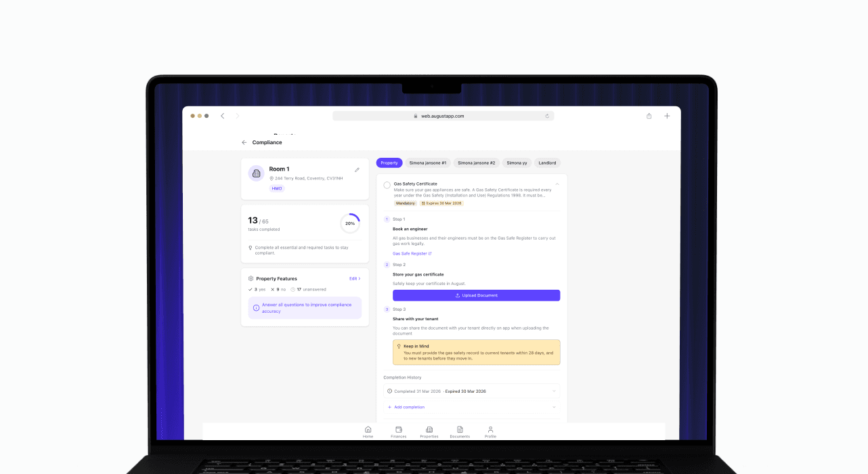Click Edit in Property Features section
Screen dimensions: 868x474
(x=354, y=278)
